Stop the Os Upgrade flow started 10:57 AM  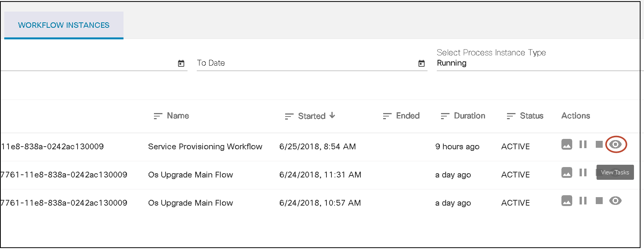pyautogui.click(x=599, y=201)
